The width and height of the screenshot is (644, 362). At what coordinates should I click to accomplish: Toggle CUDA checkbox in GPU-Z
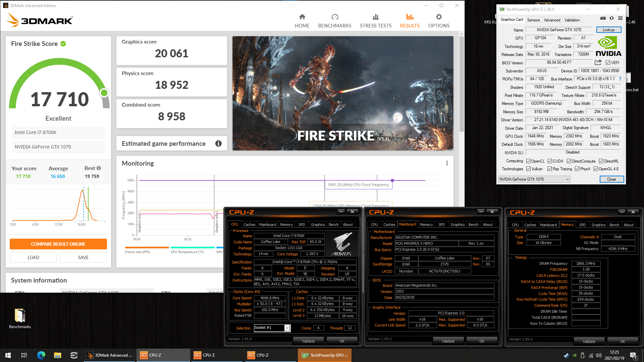click(550, 161)
